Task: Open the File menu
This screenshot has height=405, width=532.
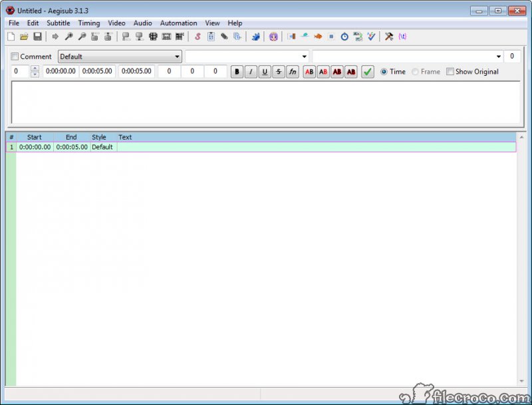Action: tap(14, 23)
